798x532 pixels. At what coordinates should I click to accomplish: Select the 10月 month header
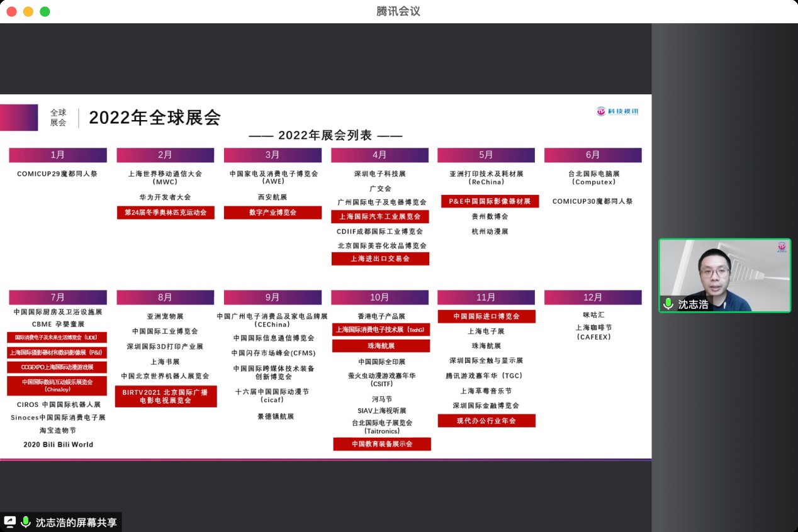(379, 297)
